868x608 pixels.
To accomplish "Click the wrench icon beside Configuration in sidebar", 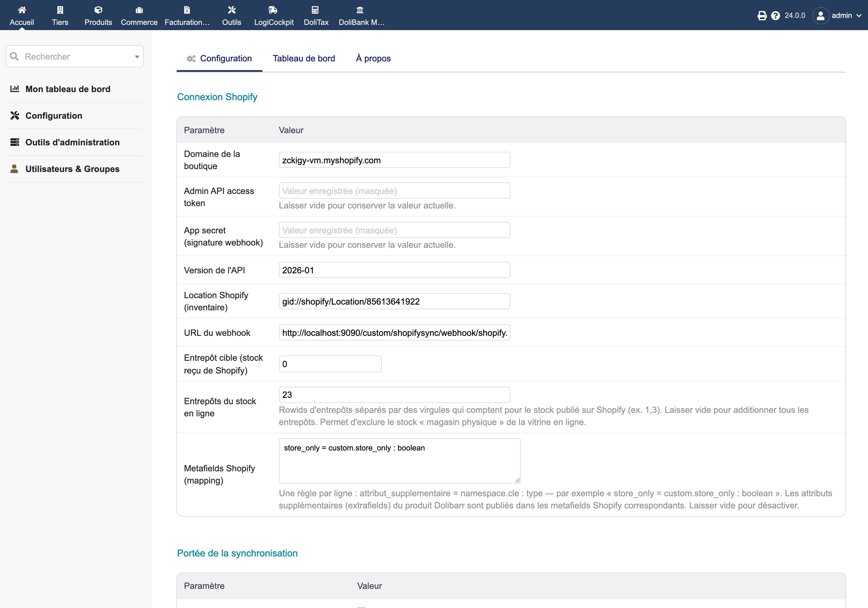I will [x=15, y=116].
